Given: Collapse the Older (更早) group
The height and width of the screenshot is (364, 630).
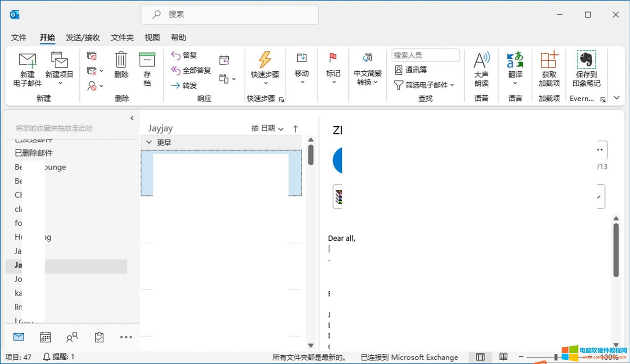Looking at the screenshot, I should point(149,143).
